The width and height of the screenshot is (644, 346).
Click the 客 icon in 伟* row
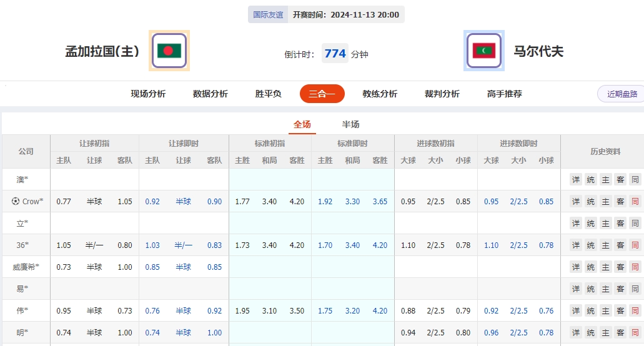pos(620,311)
